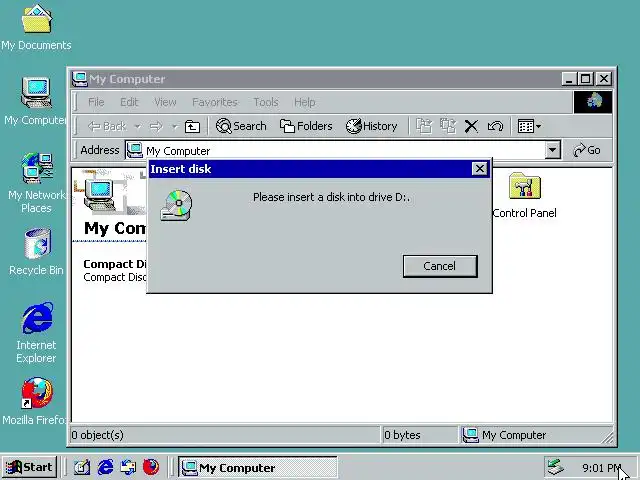Click the Delete X toolbar icon

coord(471,127)
